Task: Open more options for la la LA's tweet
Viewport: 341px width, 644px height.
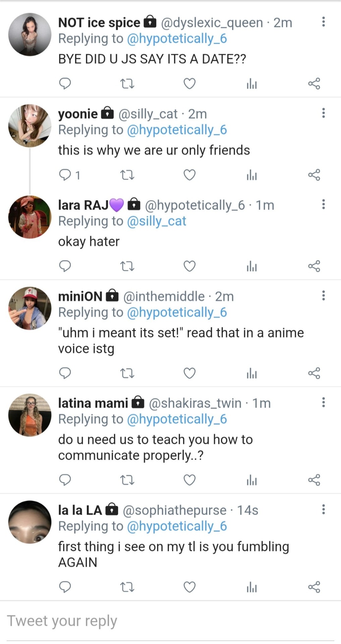Action: (323, 509)
